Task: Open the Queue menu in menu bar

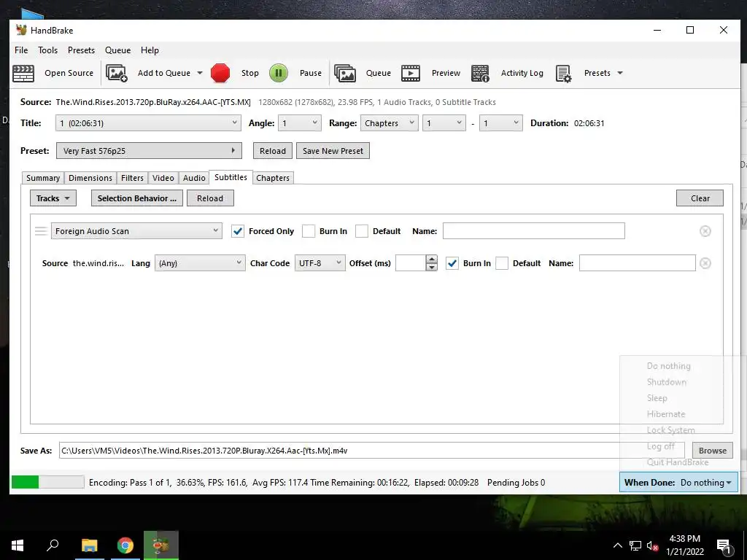Action: 117,50
